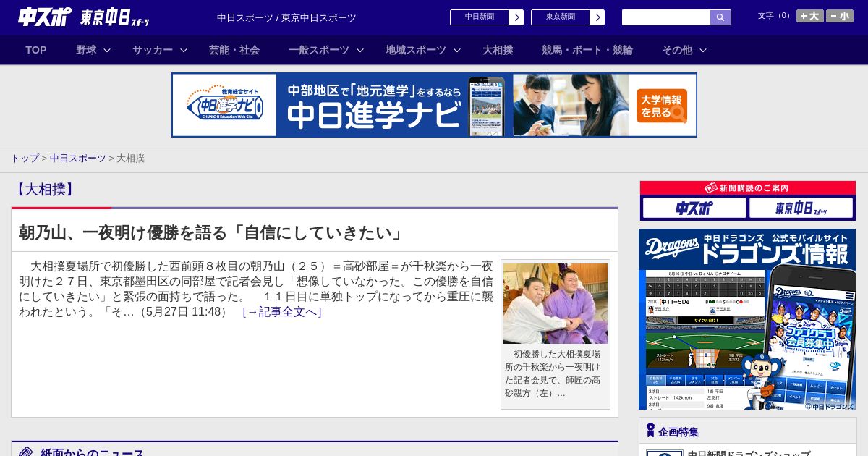This screenshot has height=456, width=868.
Task: Go to 中日スポーツ breadcrumb link
Action: click(78, 158)
